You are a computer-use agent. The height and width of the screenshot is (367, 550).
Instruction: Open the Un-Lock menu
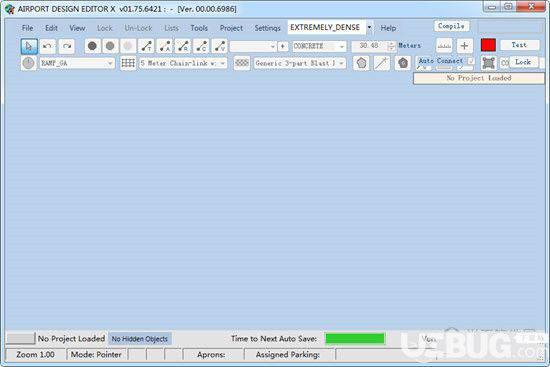pos(138,28)
